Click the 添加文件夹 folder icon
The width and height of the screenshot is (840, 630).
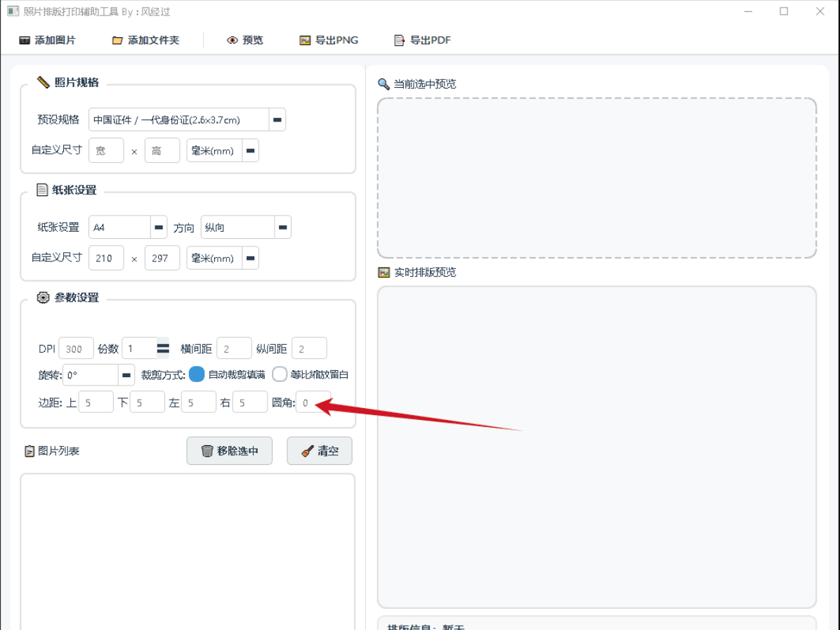pyautogui.click(x=117, y=41)
